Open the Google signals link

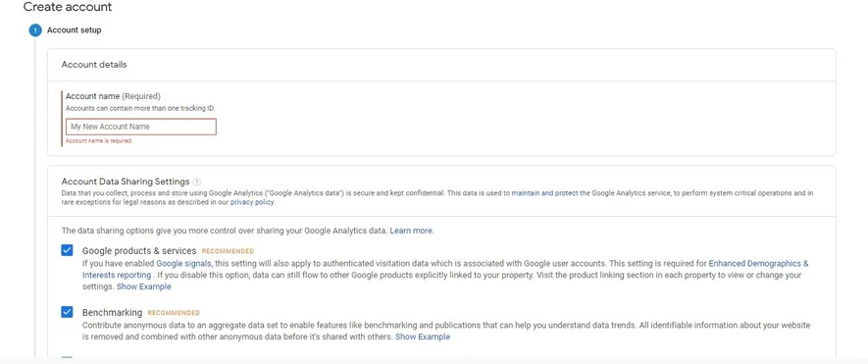pyautogui.click(x=183, y=264)
